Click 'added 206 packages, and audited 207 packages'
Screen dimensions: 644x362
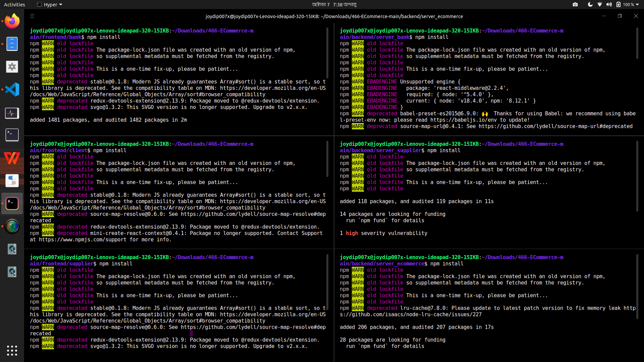click(x=408, y=327)
